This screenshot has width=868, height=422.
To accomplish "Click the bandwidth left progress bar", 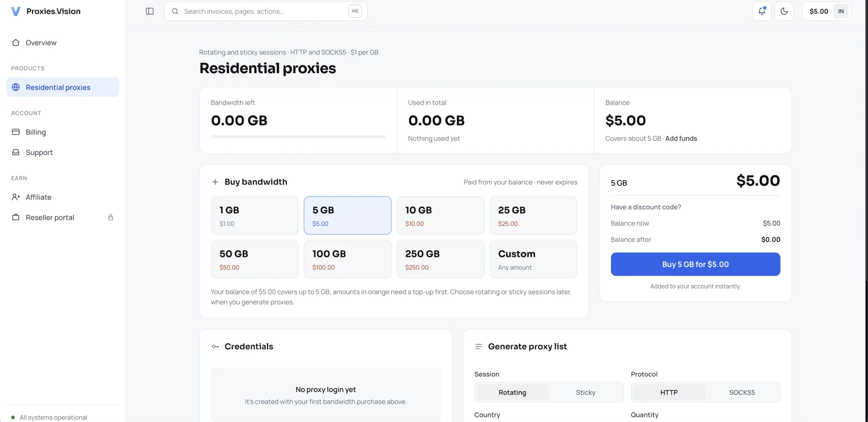I will click(x=298, y=137).
